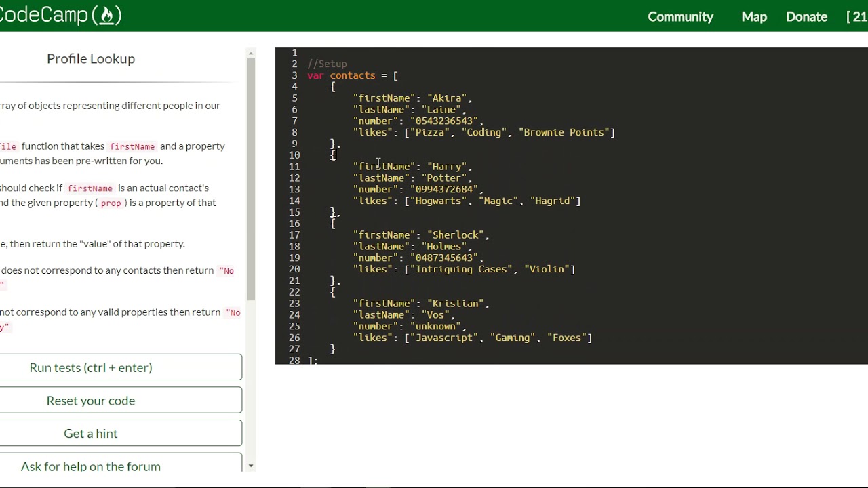
Task: Click the "0487345643" number value
Action: (444, 258)
